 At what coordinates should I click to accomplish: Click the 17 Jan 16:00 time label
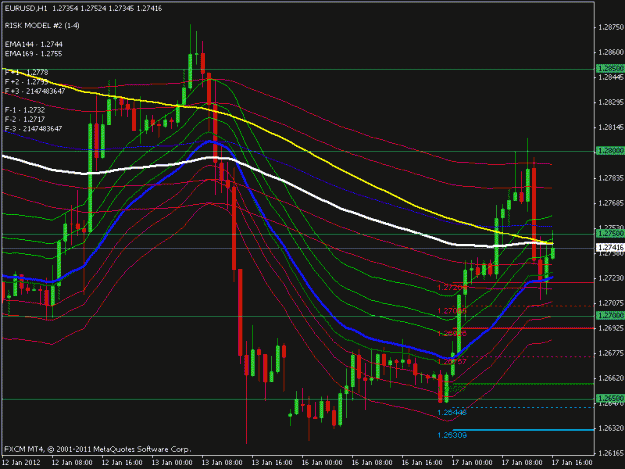(x=572, y=463)
